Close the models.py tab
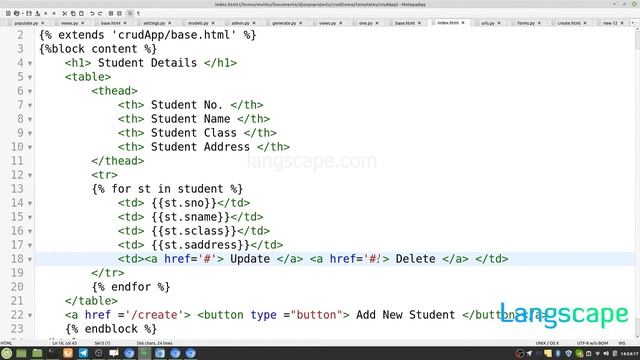The width and height of the screenshot is (640, 360). click(x=213, y=23)
